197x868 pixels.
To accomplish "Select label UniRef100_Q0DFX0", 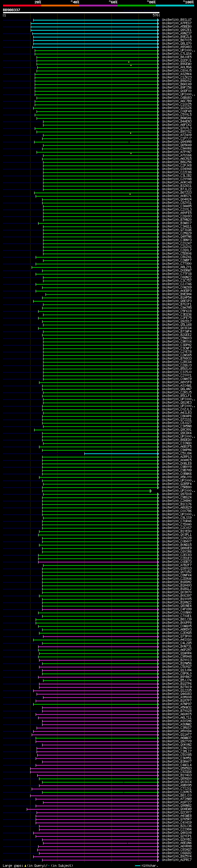I will point(177,91).
